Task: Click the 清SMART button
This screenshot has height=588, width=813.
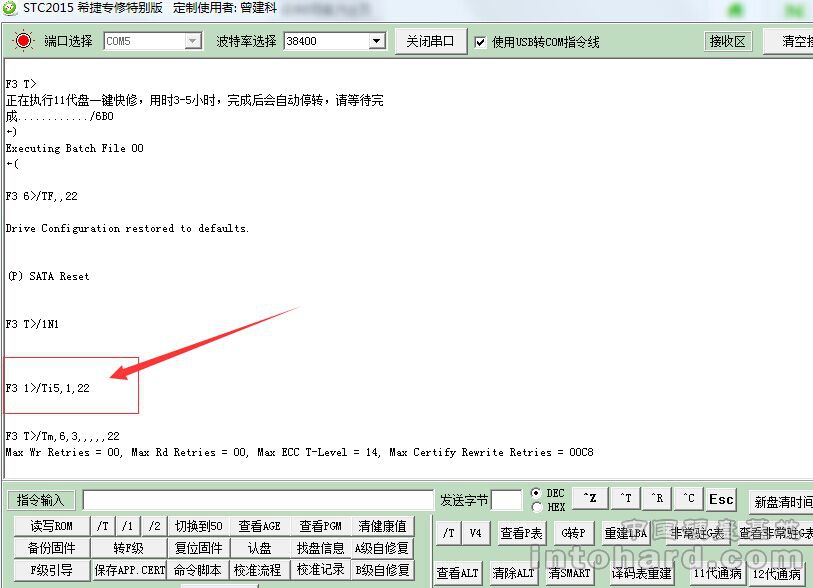Action: 569,573
